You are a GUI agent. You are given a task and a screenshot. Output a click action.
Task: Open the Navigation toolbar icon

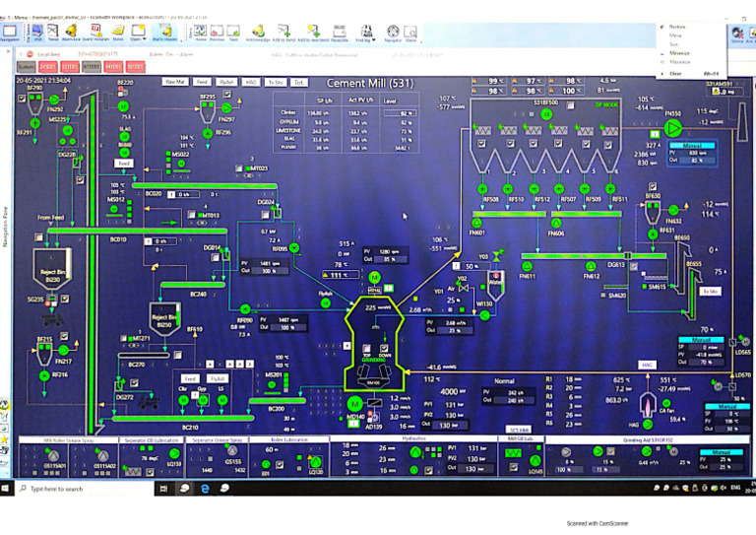(10, 32)
